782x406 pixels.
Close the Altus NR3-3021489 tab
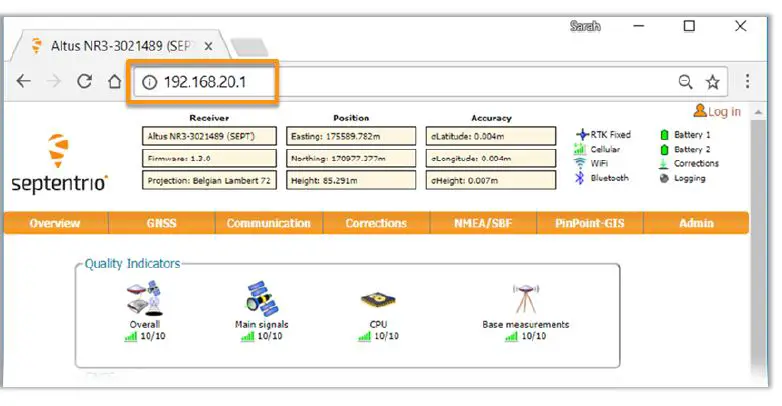(208, 46)
